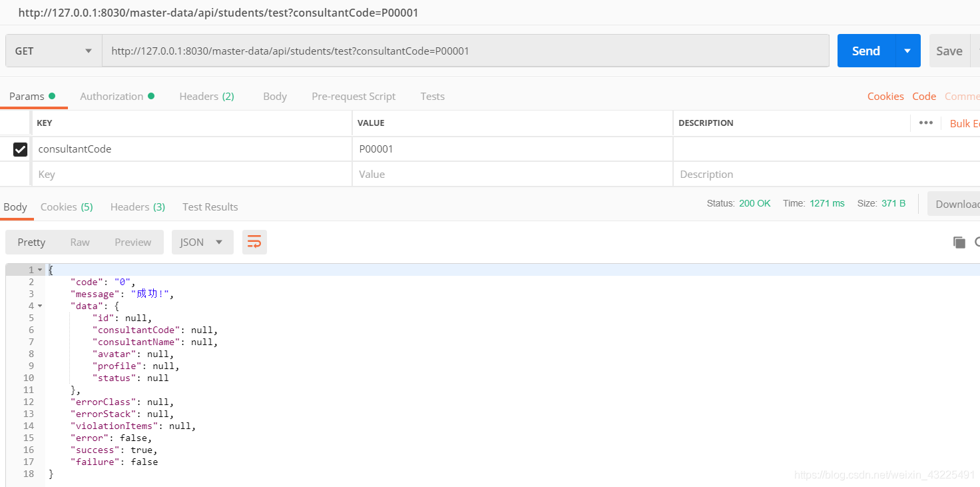Viewport: 980px width, 487px height.
Task: Click the Size 371 B value
Action: coord(893,203)
